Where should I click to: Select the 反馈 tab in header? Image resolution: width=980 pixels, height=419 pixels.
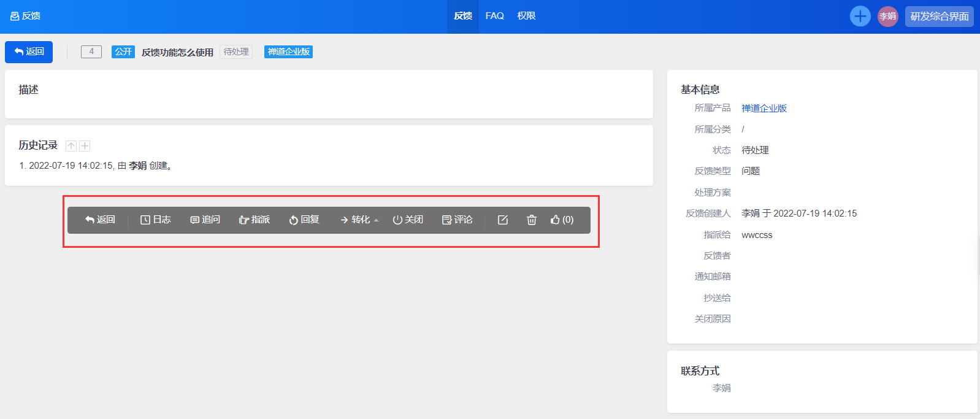point(463,16)
